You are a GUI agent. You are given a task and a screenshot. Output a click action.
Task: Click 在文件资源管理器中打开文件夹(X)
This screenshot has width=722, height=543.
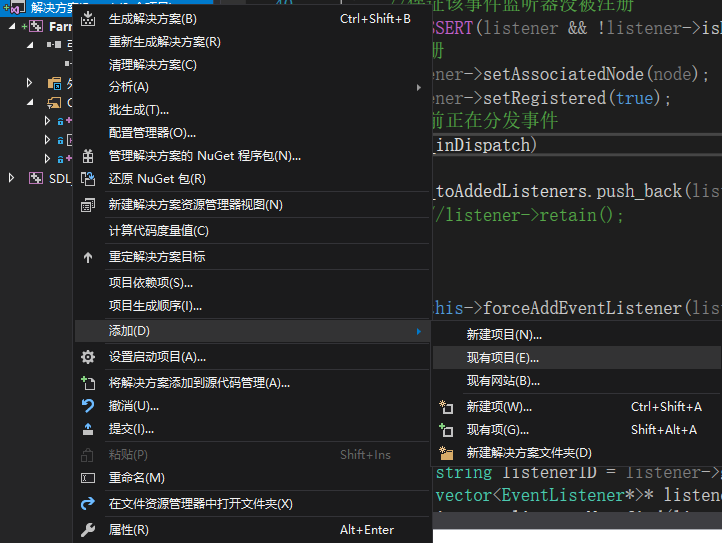pos(200,504)
